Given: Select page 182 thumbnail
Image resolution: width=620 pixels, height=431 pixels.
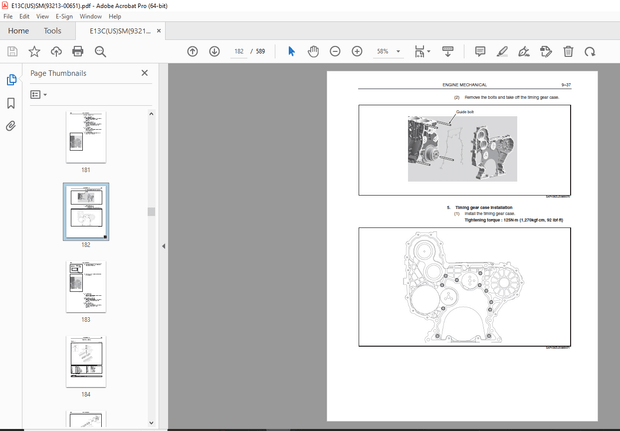Looking at the screenshot, I should pos(86,212).
